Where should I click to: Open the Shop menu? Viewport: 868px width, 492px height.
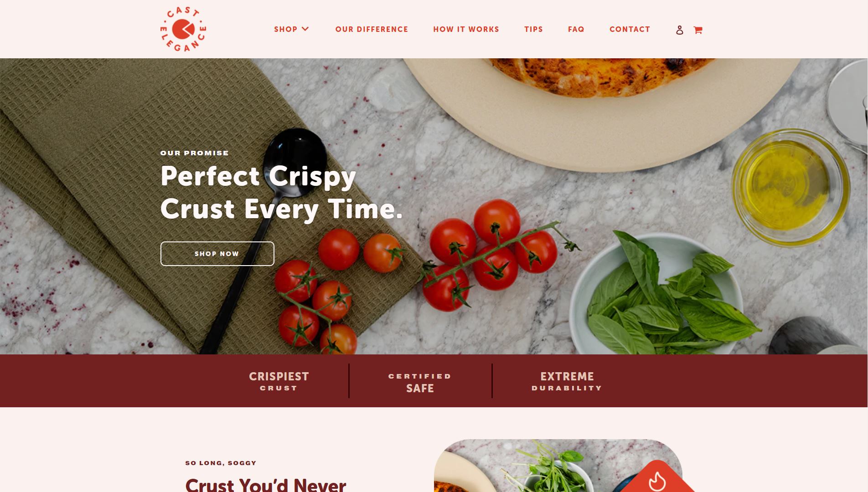click(x=285, y=29)
